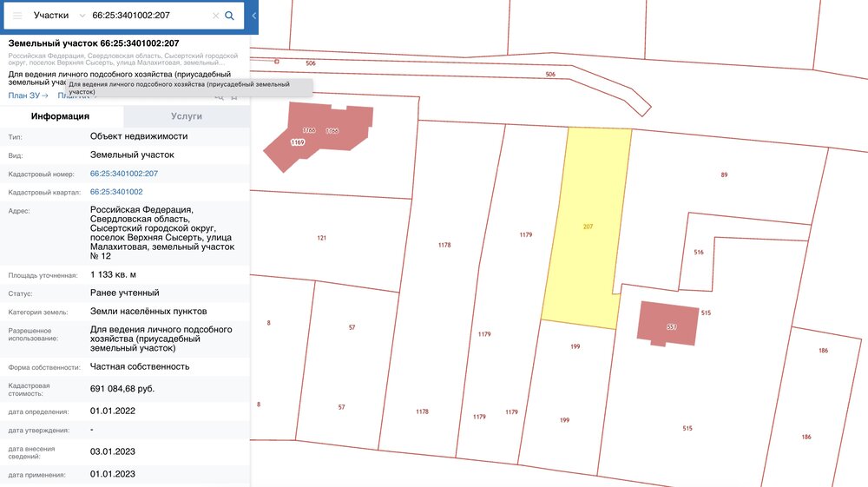Image resolution: width=868 pixels, height=487 pixels.
Task: Switch to the Услуги tab
Action: (187, 116)
